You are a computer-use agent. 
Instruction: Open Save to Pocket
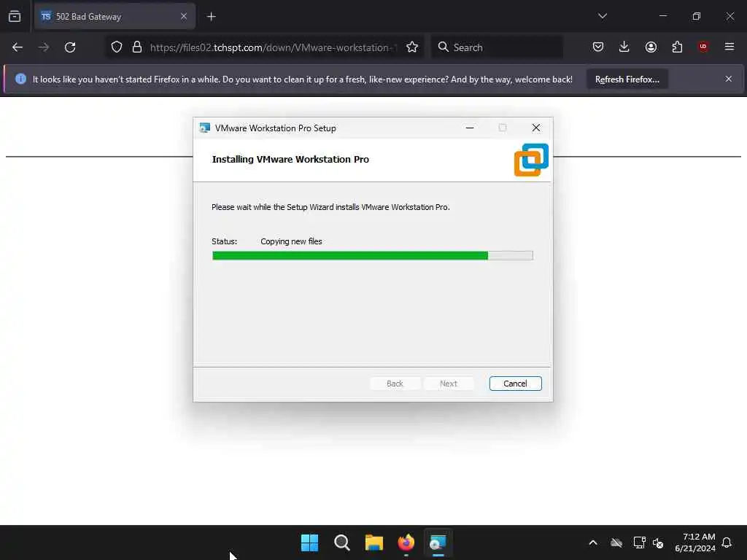coord(598,47)
